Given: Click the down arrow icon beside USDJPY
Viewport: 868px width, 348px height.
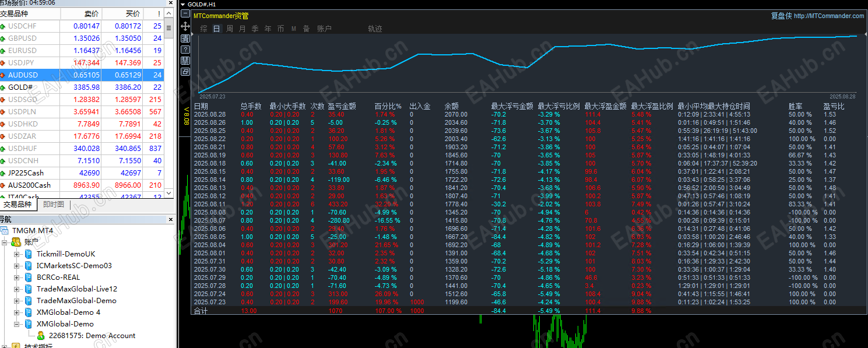Looking at the screenshot, I should [3, 63].
